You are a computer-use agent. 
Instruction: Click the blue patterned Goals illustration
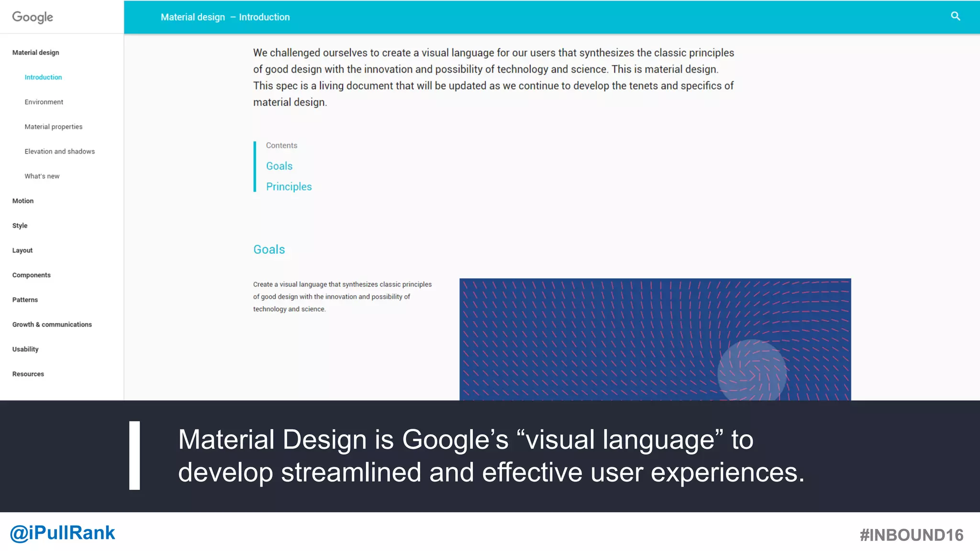655,339
